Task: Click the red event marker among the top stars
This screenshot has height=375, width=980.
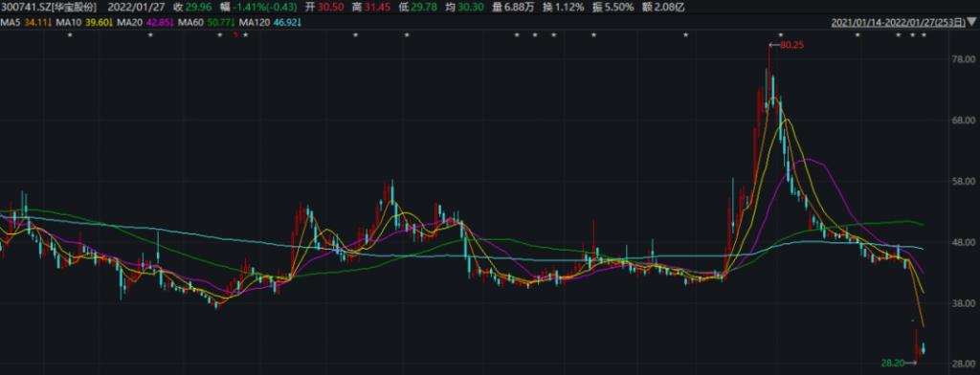Action: 235,35
